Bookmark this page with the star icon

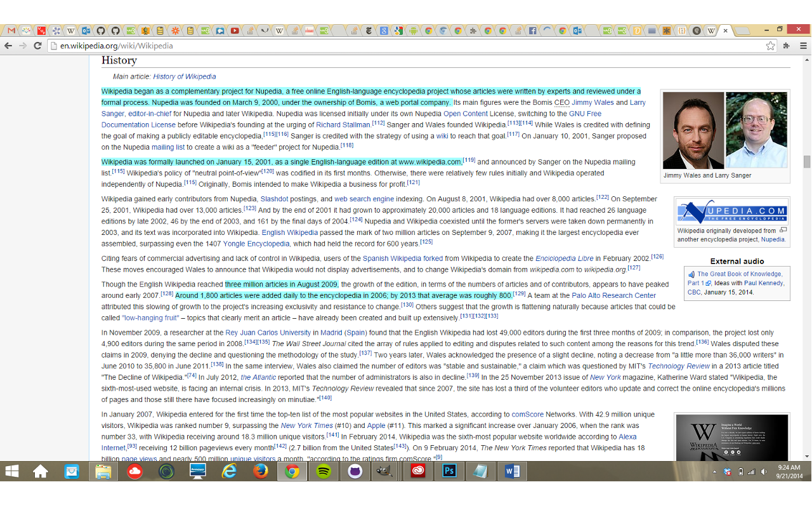click(770, 46)
